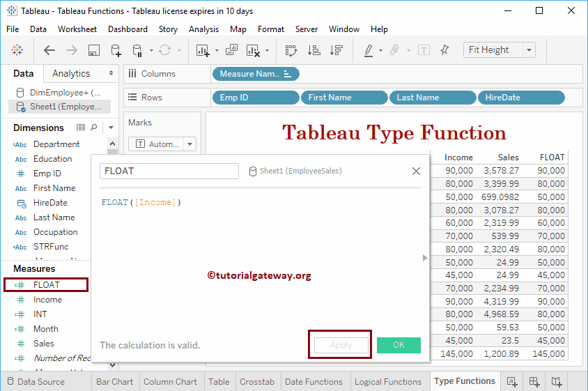Open the Dimensions pane dropdown menu
The height and width of the screenshot is (391, 588).
pos(111,128)
